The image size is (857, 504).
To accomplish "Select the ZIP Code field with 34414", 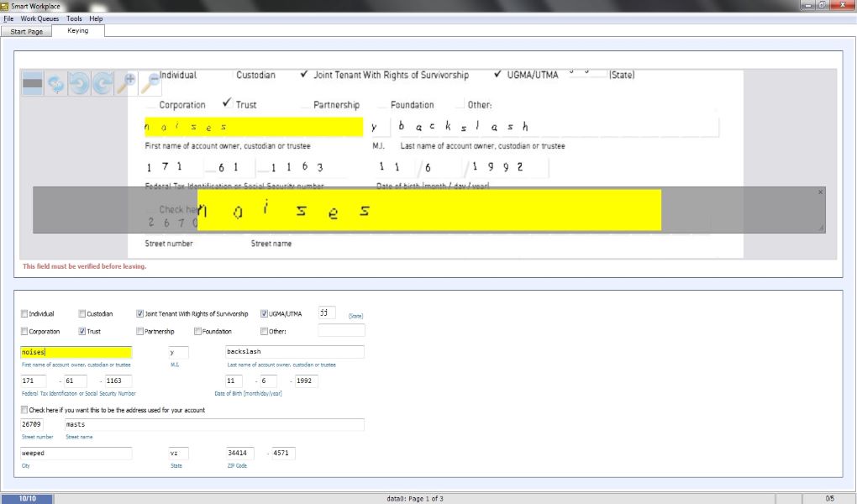I will tap(239, 454).
